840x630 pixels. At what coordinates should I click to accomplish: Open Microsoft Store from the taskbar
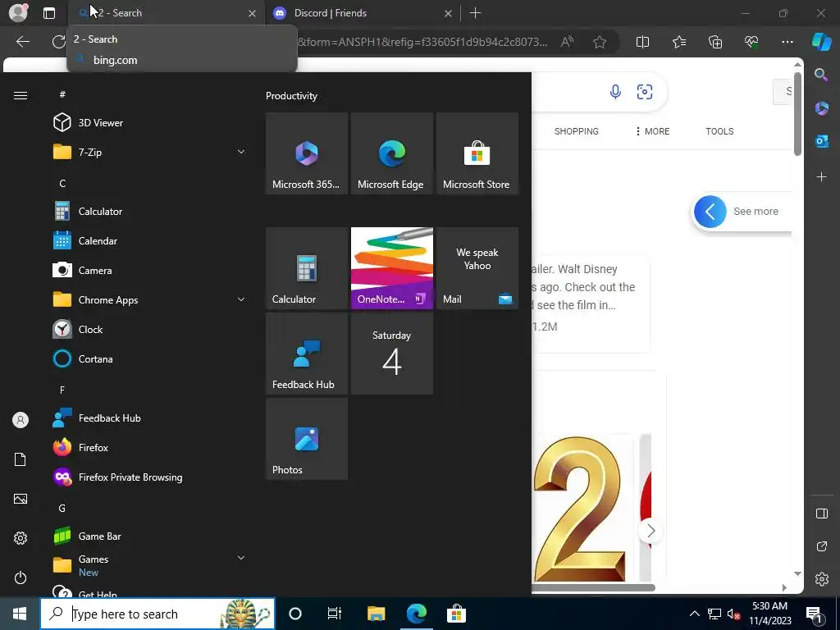pos(456,614)
